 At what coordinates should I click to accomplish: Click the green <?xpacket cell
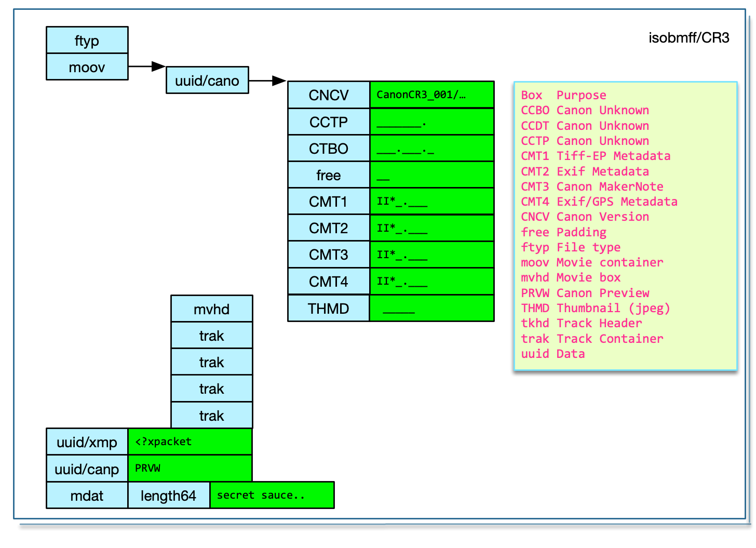(190, 442)
